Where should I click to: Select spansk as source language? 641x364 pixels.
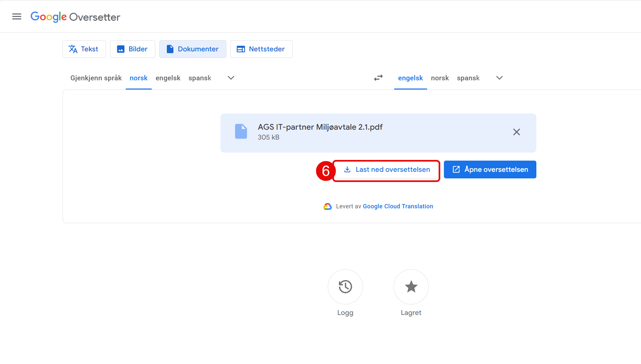click(x=200, y=78)
